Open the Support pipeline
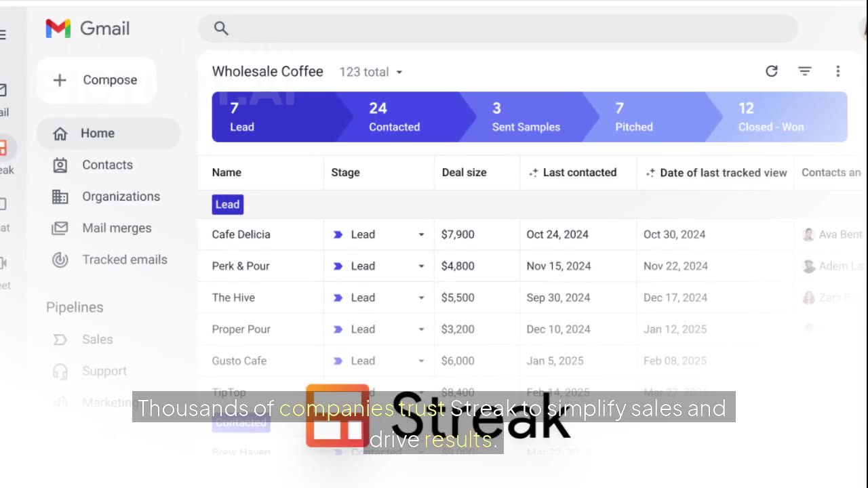The width and height of the screenshot is (868, 488). (104, 371)
